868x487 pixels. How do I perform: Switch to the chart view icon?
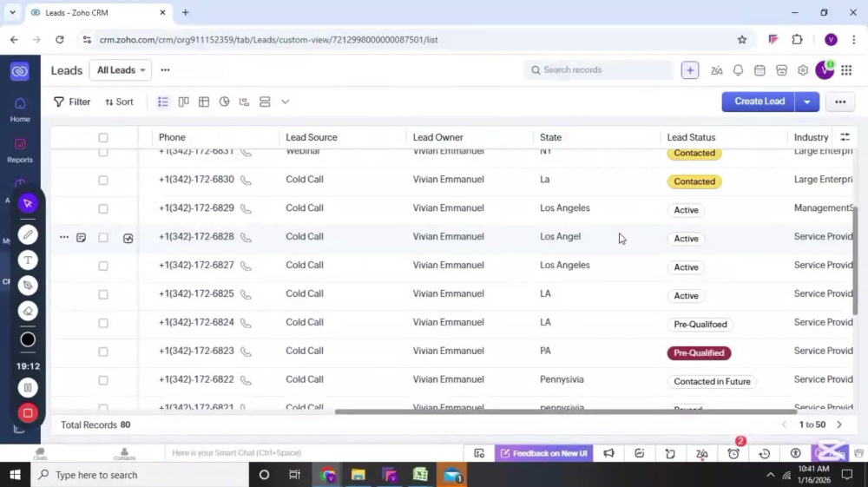224,102
